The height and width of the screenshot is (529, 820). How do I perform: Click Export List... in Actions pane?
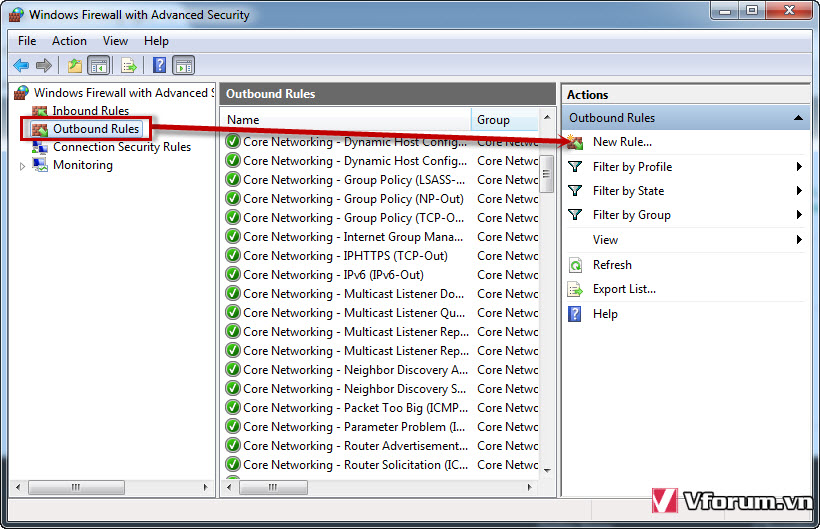pos(624,289)
